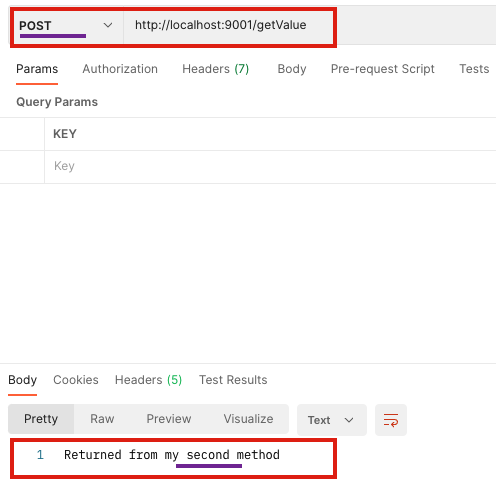Open the response Headers (5) tab

(x=148, y=380)
